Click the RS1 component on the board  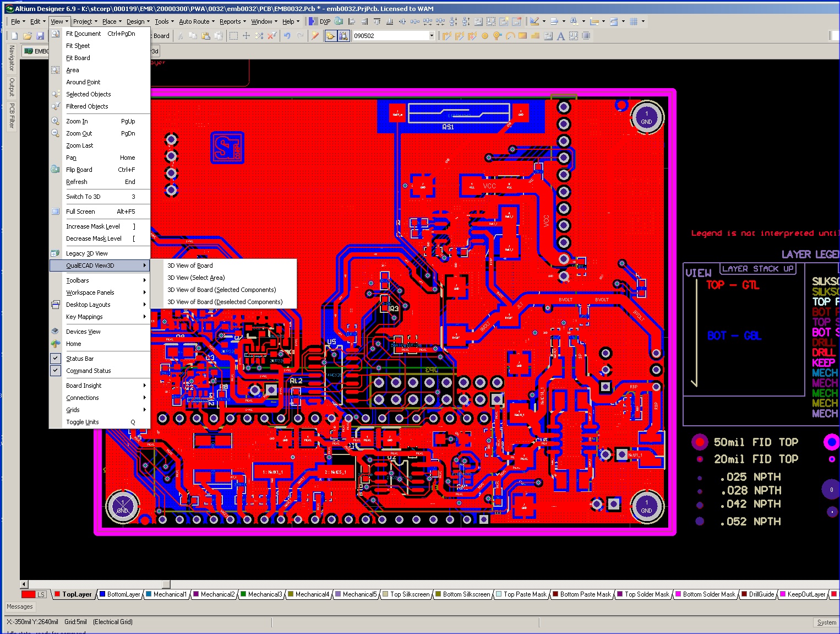pos(458,117)
